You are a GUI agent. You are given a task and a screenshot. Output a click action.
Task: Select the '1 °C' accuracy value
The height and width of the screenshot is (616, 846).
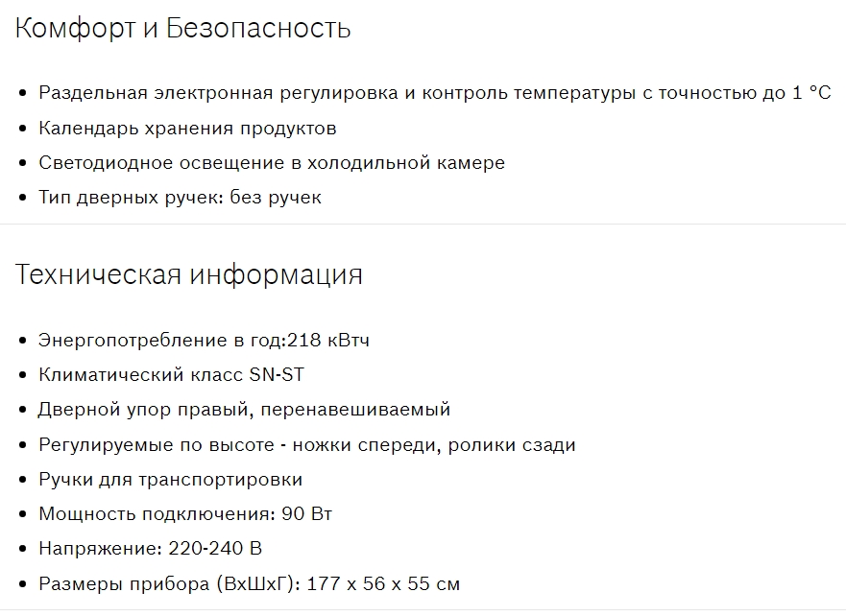pos(811,93)
